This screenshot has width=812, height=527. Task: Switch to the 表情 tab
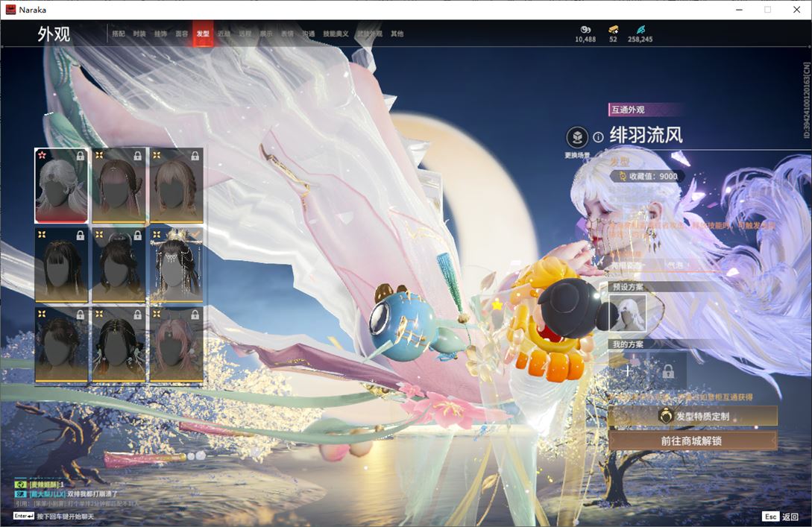click(287, 34)
